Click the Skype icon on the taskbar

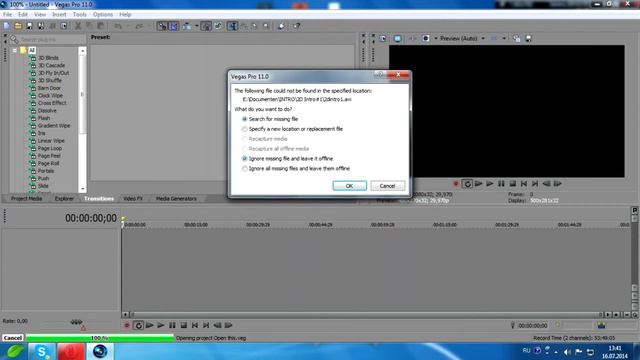point(41,351)
